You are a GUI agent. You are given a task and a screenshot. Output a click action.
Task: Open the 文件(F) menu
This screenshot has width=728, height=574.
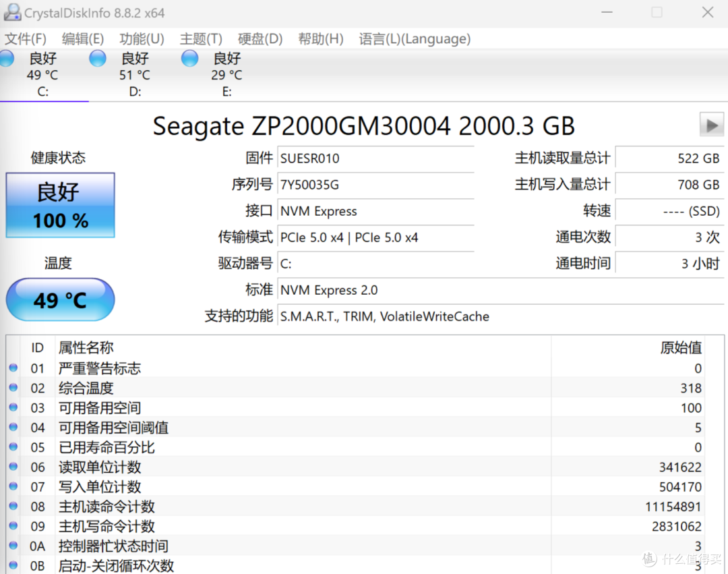click(x=26, y=38)
